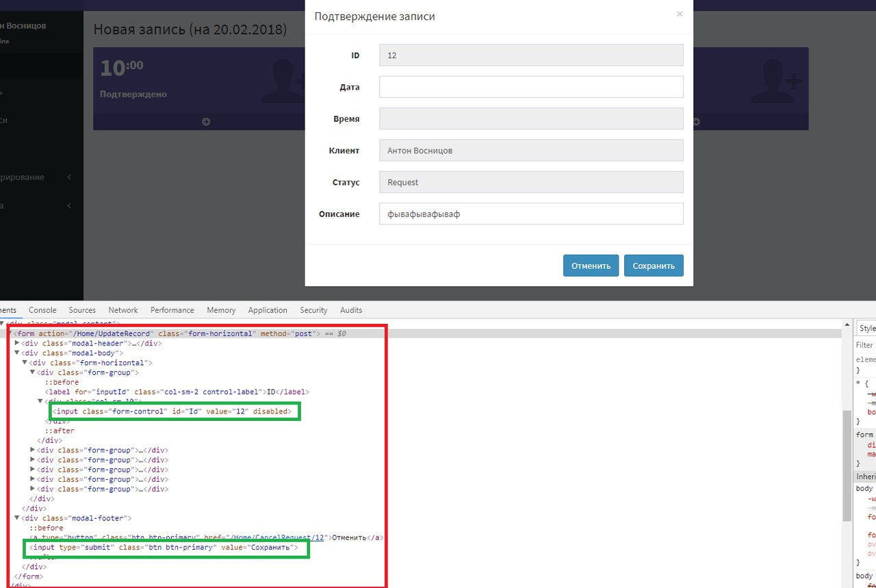Viewport: 876px width, 588px height.
Task: Select the closing /form tag line
Action: coord(27,577)
